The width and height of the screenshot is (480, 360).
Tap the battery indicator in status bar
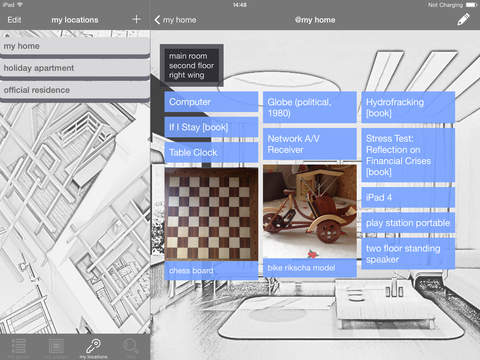pos(472,5)
